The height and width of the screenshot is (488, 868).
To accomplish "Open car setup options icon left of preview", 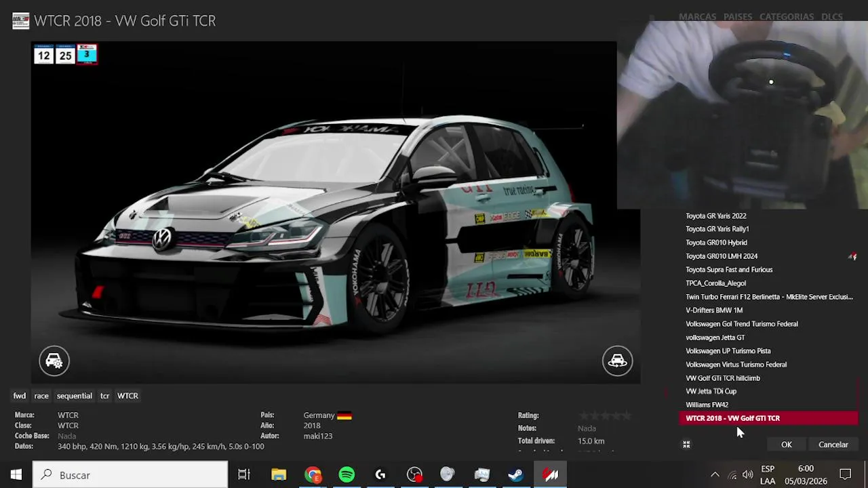I will coord(54,361).
